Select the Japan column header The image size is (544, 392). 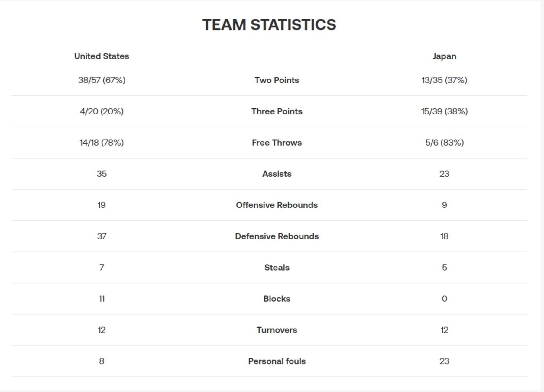[x=444, y=56]
